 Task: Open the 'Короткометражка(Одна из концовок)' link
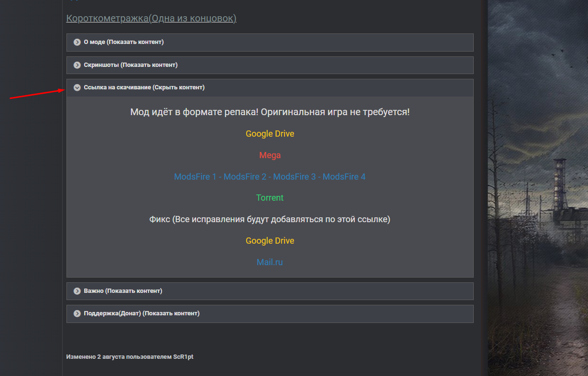[151, 19]
